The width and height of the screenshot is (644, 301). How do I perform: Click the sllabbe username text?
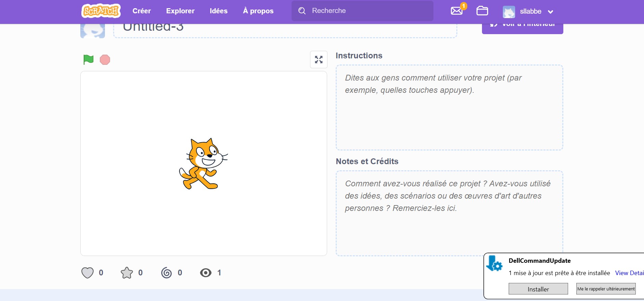[531, 12]
